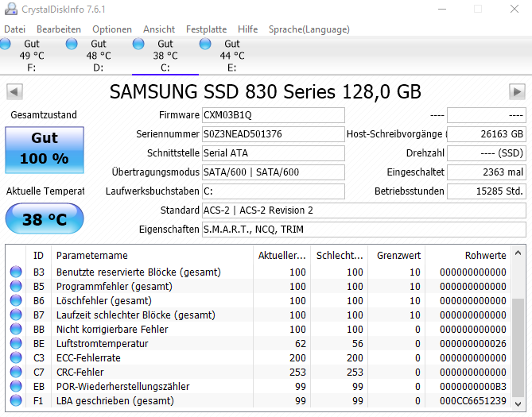Screen dimensions: 532x417
Task: Click status orb of row B5
Action: tap(16, 286)
